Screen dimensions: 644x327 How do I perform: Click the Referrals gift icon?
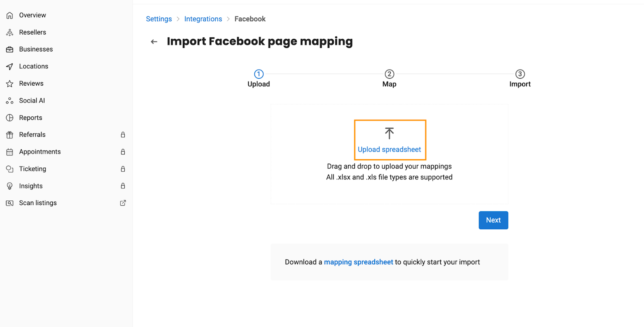[10, 135]
